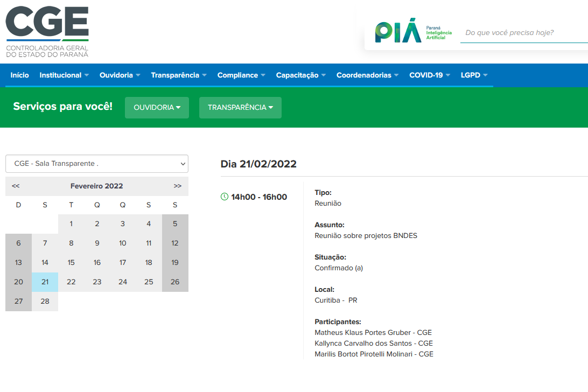The width and height of the screenshot is (588, 392).
Task: Select highlighted day 21 in the calendar
Action: click(x=45, y=282)
